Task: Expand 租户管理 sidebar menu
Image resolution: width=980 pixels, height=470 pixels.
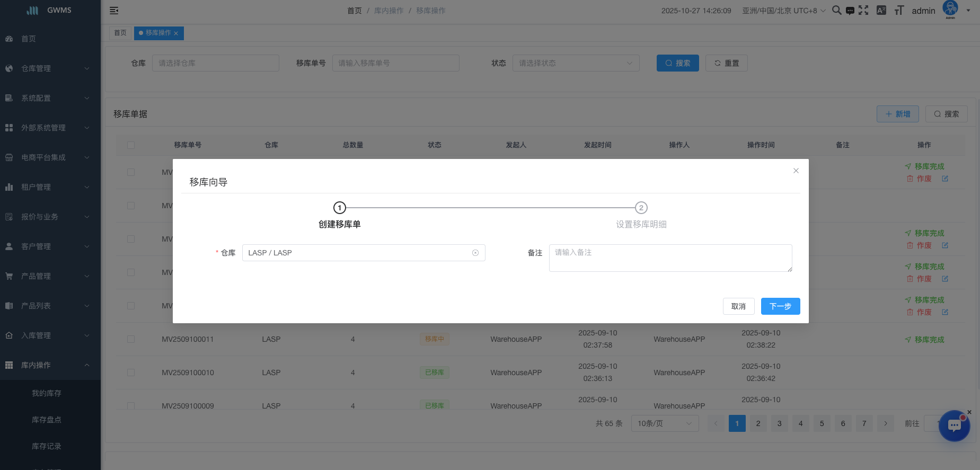Action: coord(50,187)
